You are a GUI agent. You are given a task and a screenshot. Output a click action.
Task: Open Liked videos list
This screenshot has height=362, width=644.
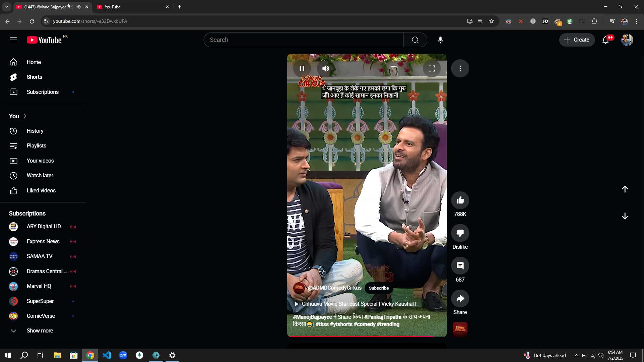click(x=43, y=190)
